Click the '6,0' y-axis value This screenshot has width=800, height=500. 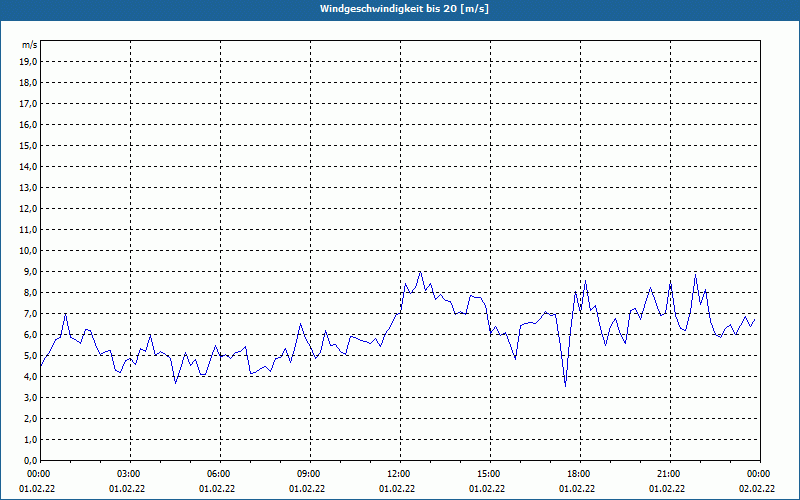pos(31,335)
